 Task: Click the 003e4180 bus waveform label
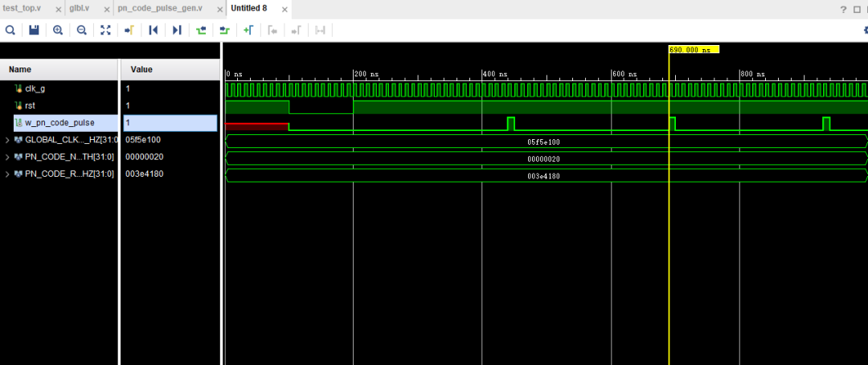(x=543, y=177)
